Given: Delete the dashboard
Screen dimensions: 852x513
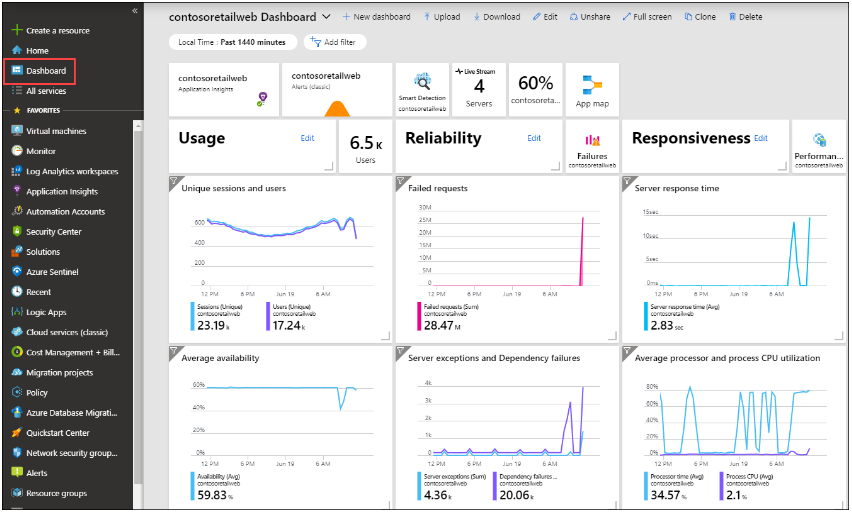Looking at the screenshot, I should click(746, 17).
